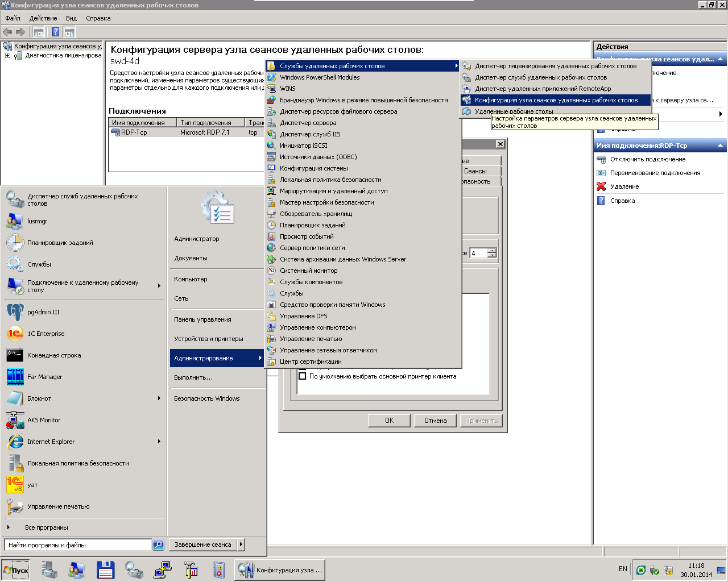The width and height of the screenshot is (728, 582).
Task: Click the OK button in the dialog
Action: [x=389, y=421]
